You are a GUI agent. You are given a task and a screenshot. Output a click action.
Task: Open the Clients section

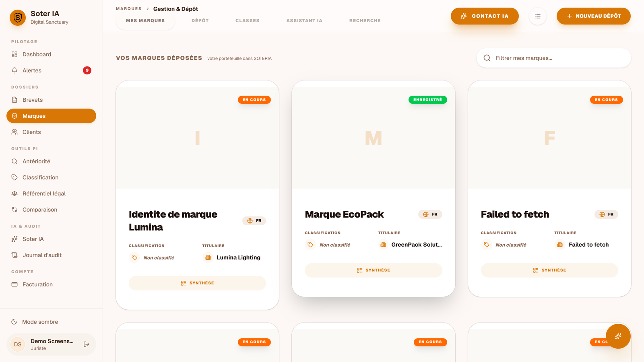point(51,132)
